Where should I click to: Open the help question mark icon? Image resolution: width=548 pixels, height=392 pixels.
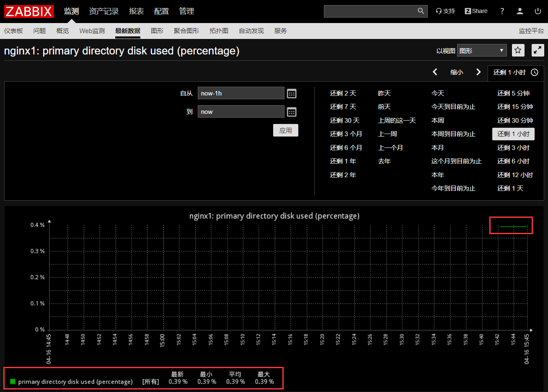point(502,11)
